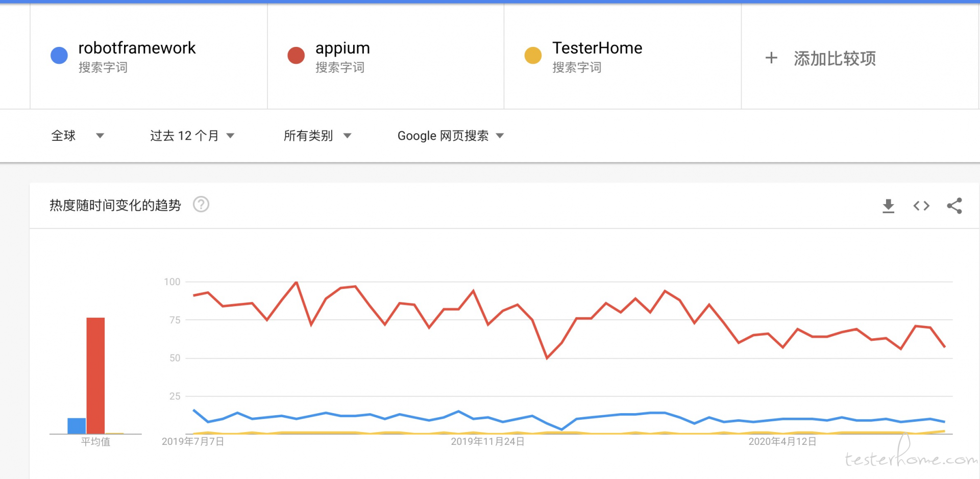Image resolution: width=980 pixels, height=479 pixels.
Task: Click the blue robotframework dot
Action: (59, 55)
